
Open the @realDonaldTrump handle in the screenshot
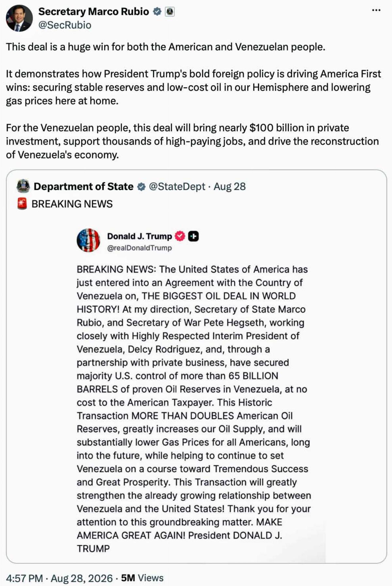[139, 248]
